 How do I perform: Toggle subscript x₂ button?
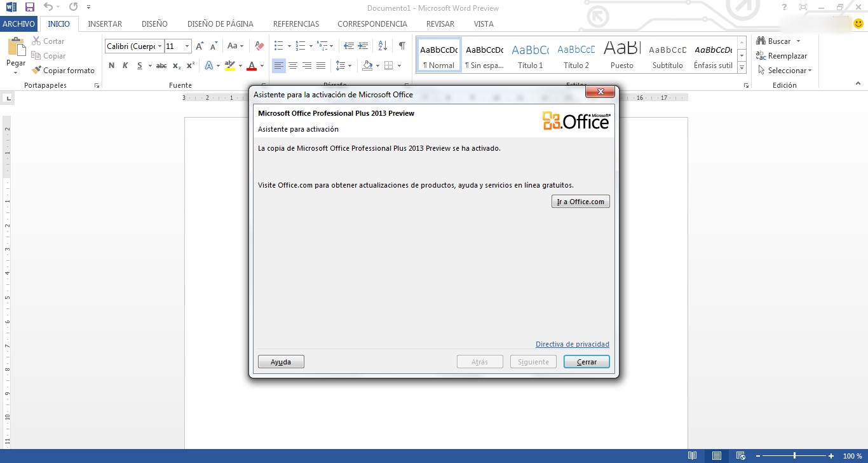pyautogui.click(x=177, y=66)
